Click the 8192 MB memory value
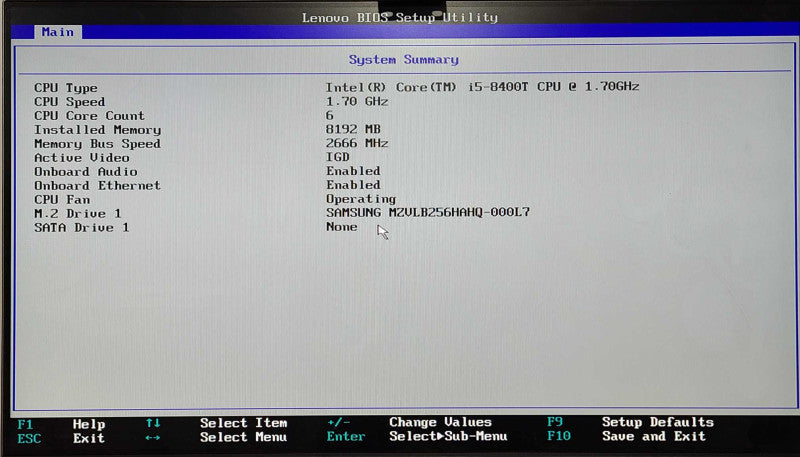This screenshot has height=457, width=800. pos(353,130)
